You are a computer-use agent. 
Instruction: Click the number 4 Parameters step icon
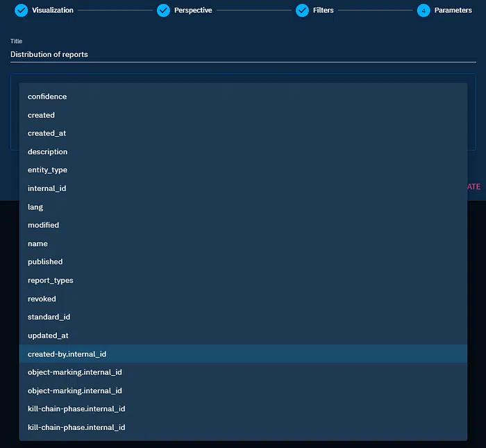click(424, 10)
